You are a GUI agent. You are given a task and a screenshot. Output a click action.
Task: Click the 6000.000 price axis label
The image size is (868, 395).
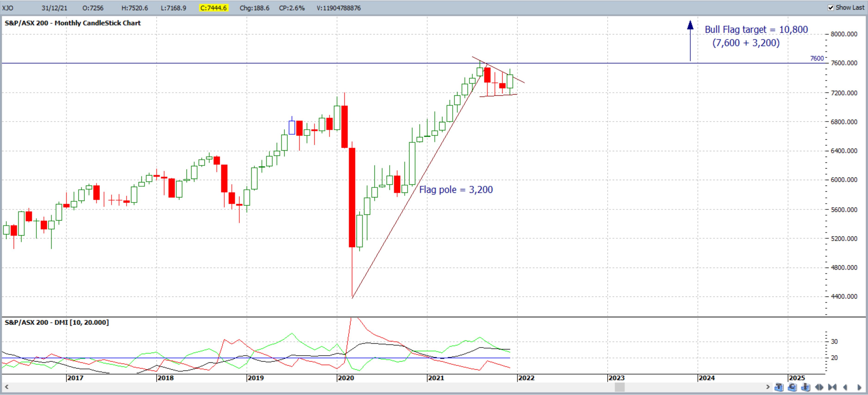[x=844, y=180]
